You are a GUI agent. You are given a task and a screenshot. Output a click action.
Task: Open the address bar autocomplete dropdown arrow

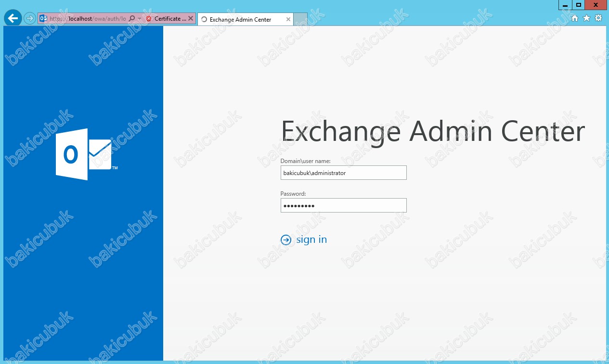(139, 19)
